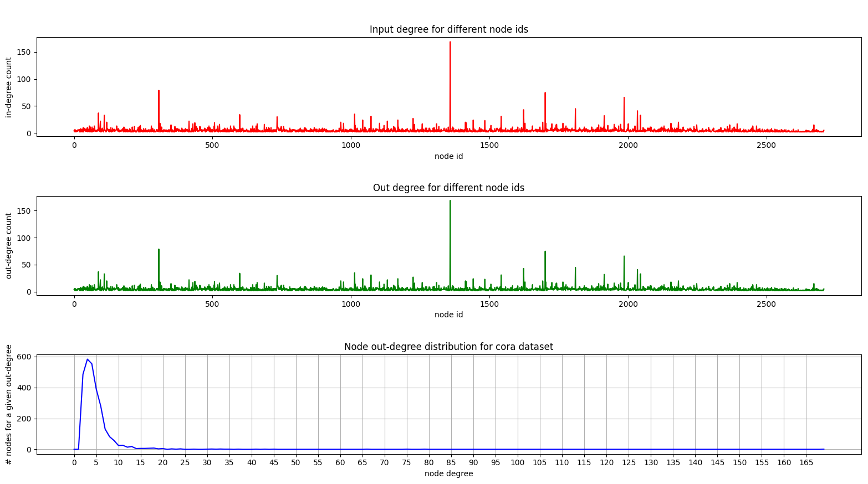Click the "Node out-degree distribution for cora dataset" title
Viewport: 868px width, 484px height.
448,347
